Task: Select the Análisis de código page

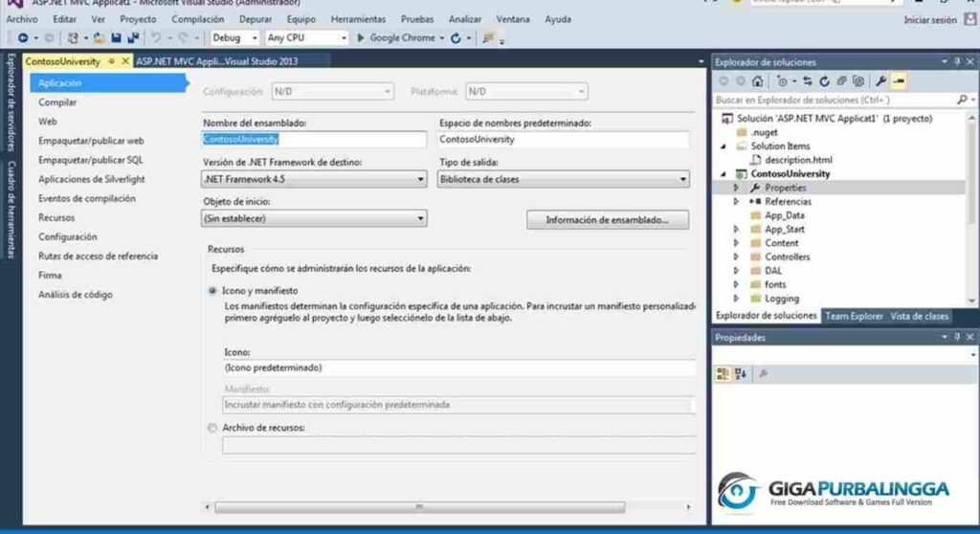Action: tap(76, 295)
